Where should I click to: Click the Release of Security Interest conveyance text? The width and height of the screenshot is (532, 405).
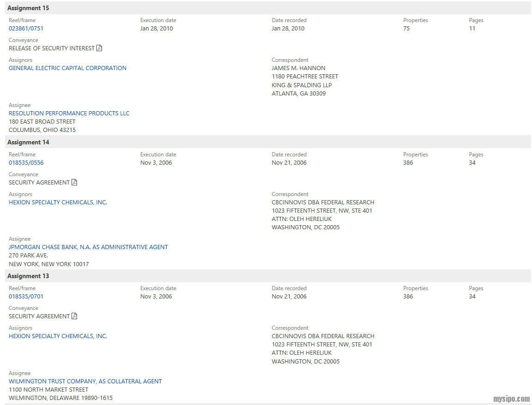[x=52, y=48]
